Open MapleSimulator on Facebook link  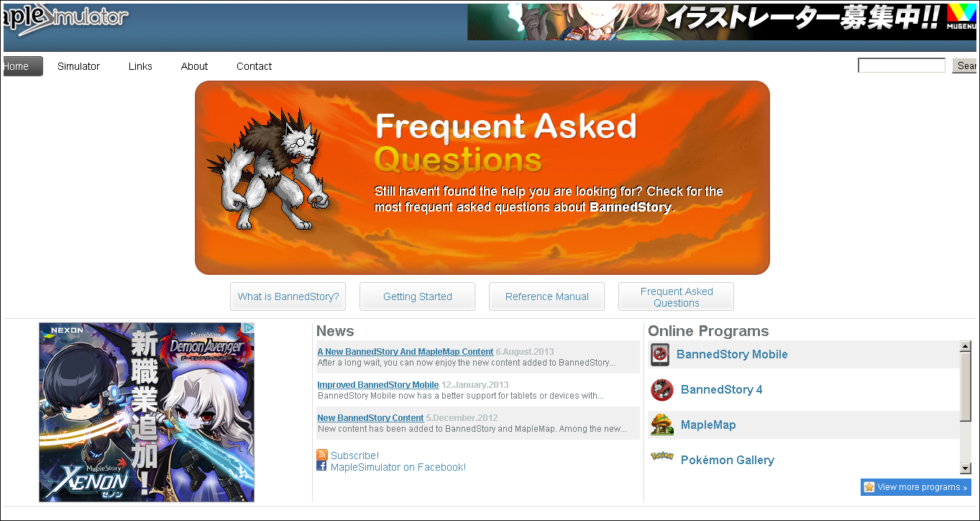pos(398,467)
